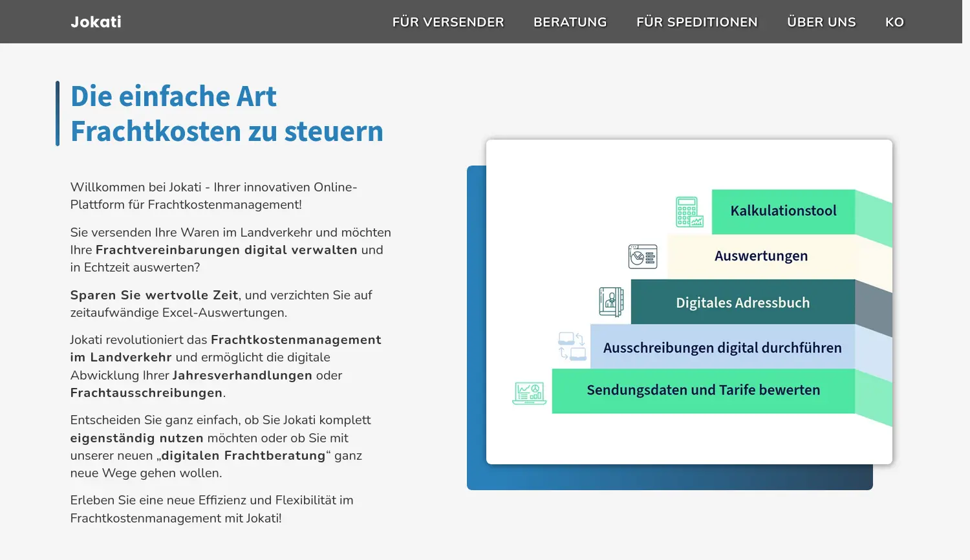Viewport: 970px width, 560px height.
Task: Click the address book icon next to Digitales Adressbuch
Action: 611,302
